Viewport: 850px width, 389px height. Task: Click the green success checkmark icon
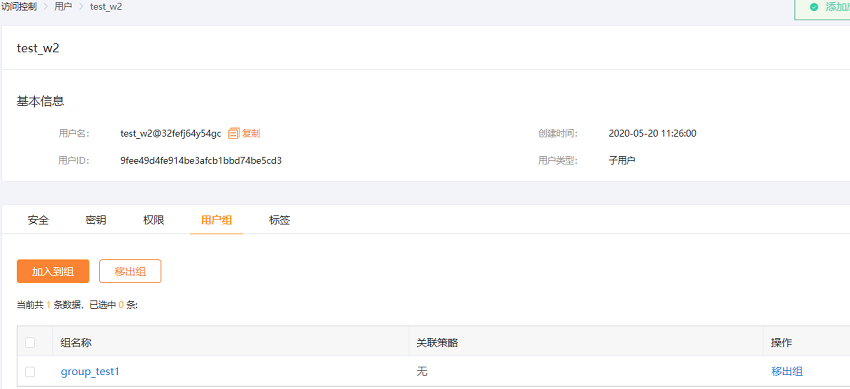[x=813, y=7]
